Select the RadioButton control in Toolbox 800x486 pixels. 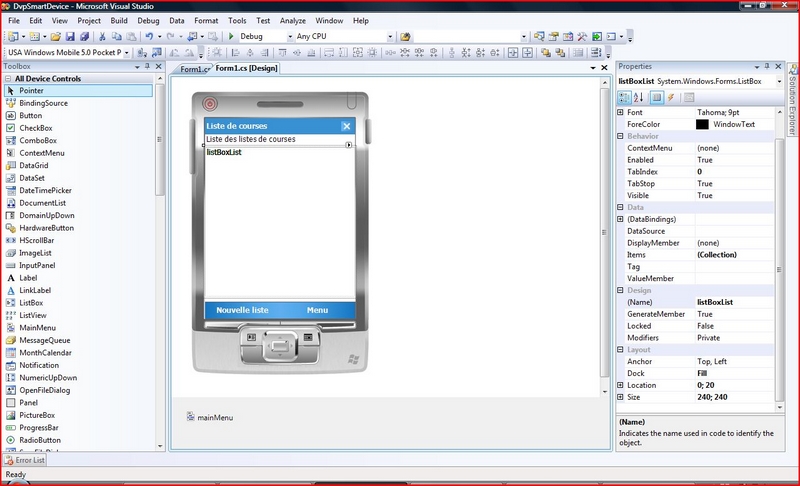pyautogui.click(x=40, y=439)
